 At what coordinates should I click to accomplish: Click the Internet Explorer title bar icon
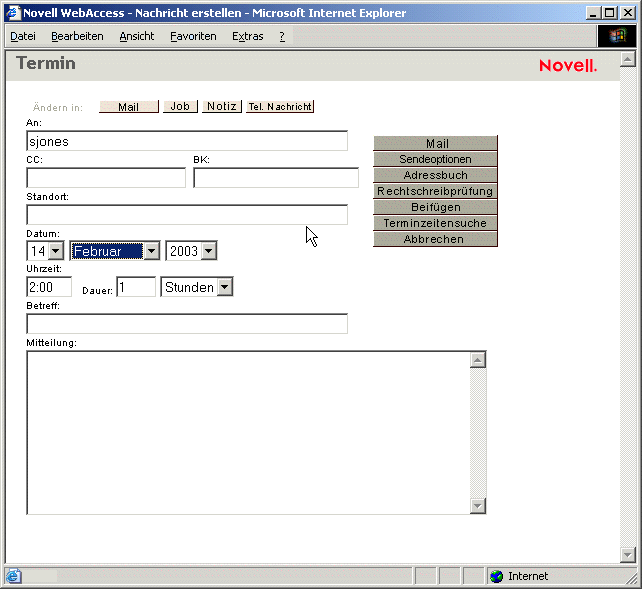click(x=13, y=13)
